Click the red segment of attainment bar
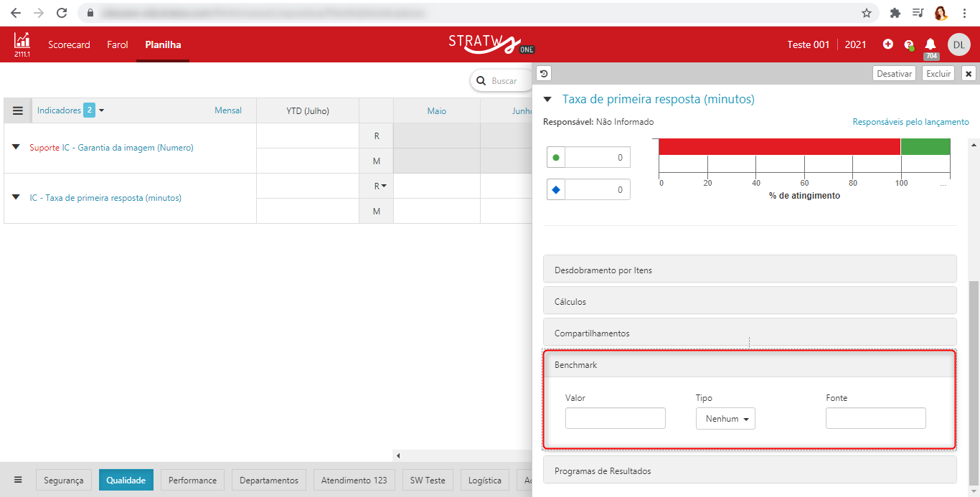980x497 pixels. pos(780,146)
